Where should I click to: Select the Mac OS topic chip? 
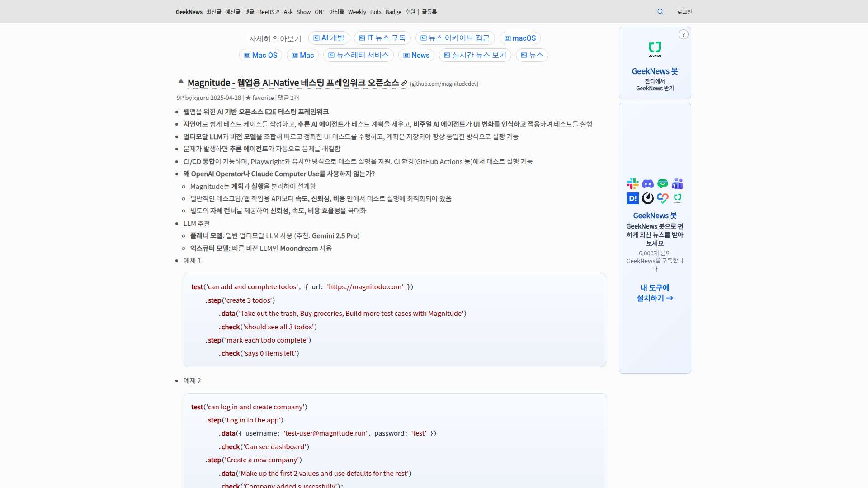pos(260,55)
